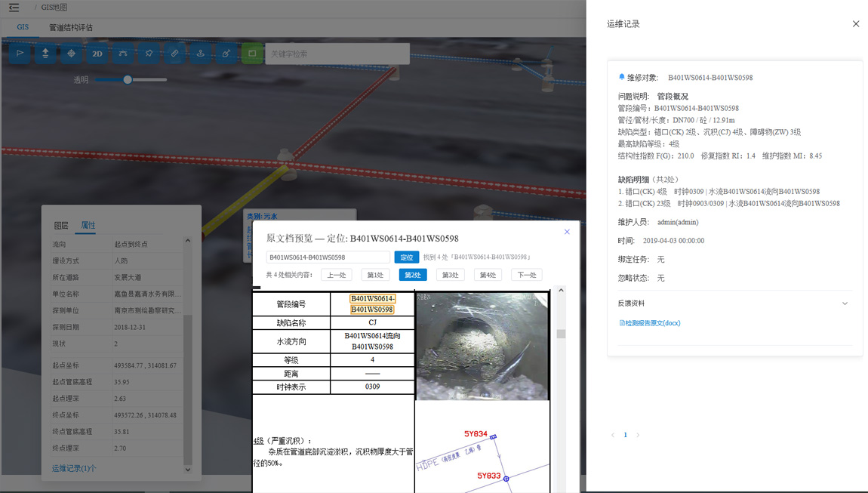Screen dimensions: 868x493
Task: Click the highlighted B401WS0614- cell text
Action: coord(372,298)
